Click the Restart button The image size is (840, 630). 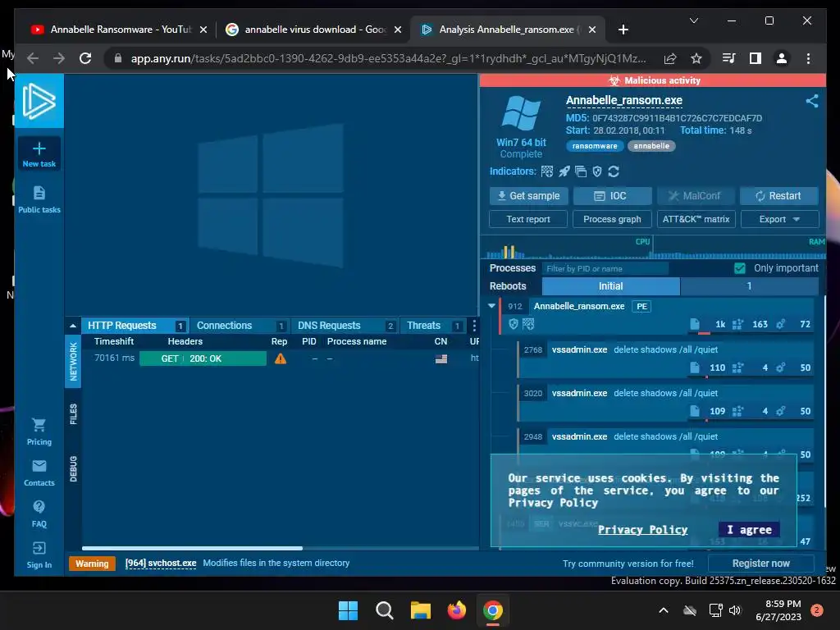pos(779,196)
